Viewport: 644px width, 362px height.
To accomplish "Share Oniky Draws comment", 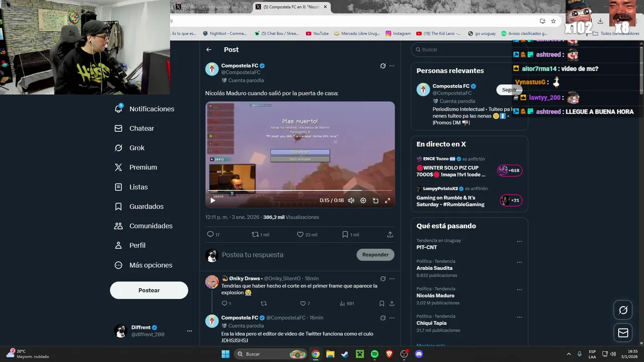I will pyautogui.click(x=392, y=304).
